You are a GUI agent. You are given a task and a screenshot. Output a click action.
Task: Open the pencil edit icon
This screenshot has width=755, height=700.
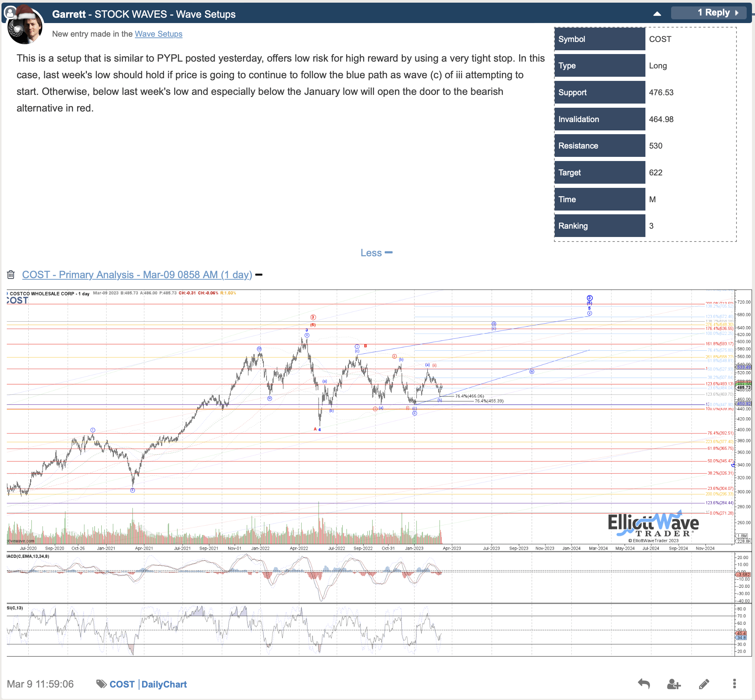point(704,684)
